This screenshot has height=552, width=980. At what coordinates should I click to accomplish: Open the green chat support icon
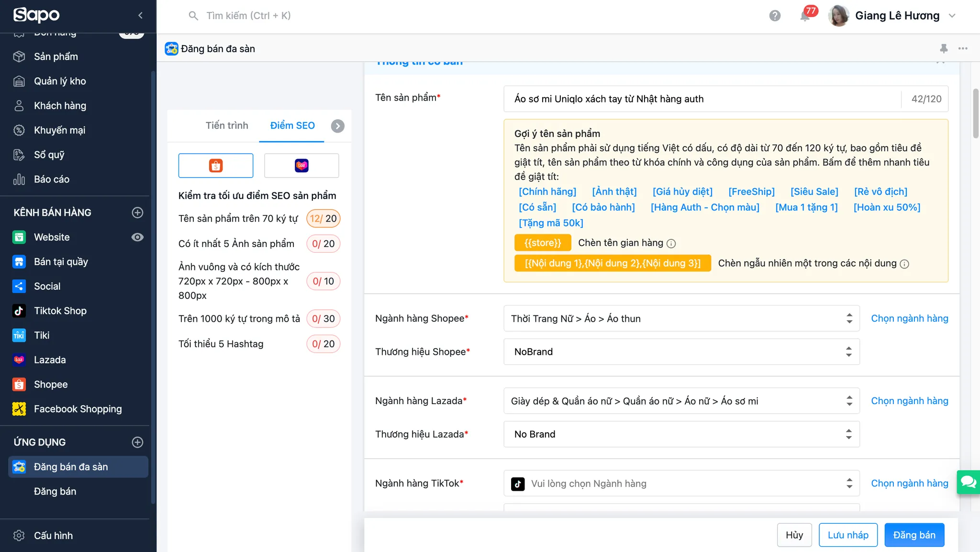[968, 482]
